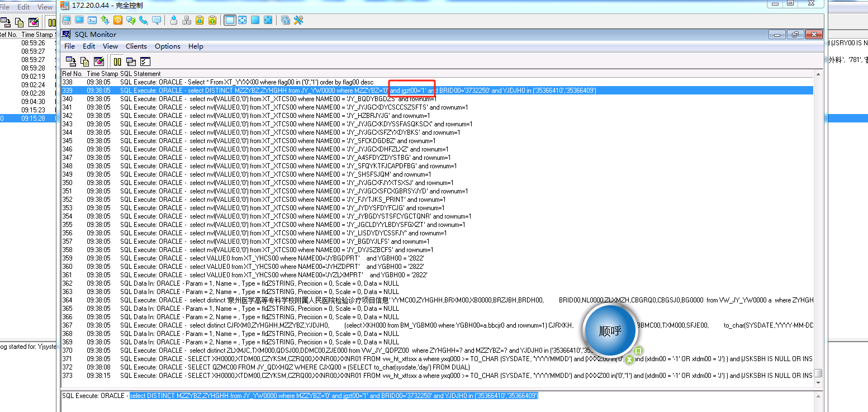The height and width of the screenshot is (412, 868).
Task: Select the row containing 'JY_FJYTJKS_PRINT'
Action: point(437,200)
